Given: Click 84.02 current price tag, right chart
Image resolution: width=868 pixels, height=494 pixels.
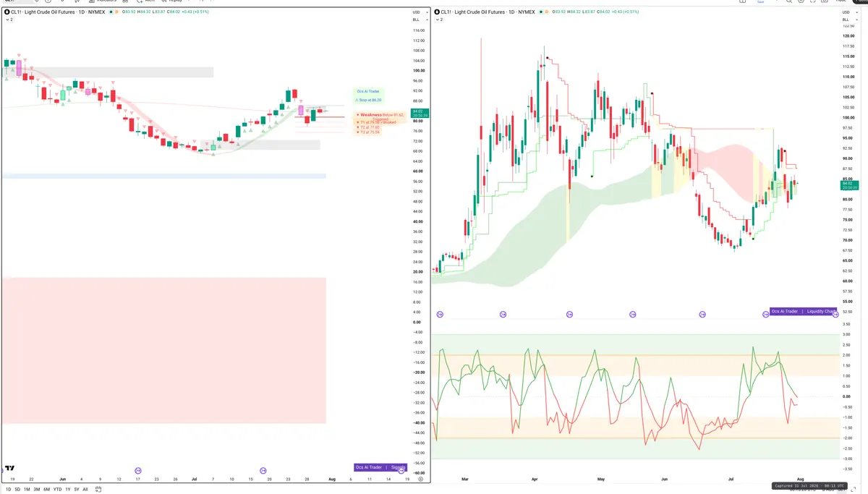Looking at the screenshot, I should [x=848, y=184].
